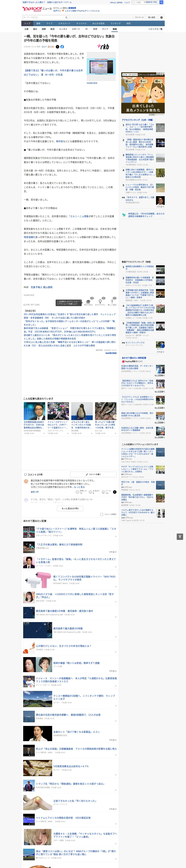Open the 鹿児島県で最大震度1の地震 article
This screenshot has width=186, height=868.
coord(65,611)
